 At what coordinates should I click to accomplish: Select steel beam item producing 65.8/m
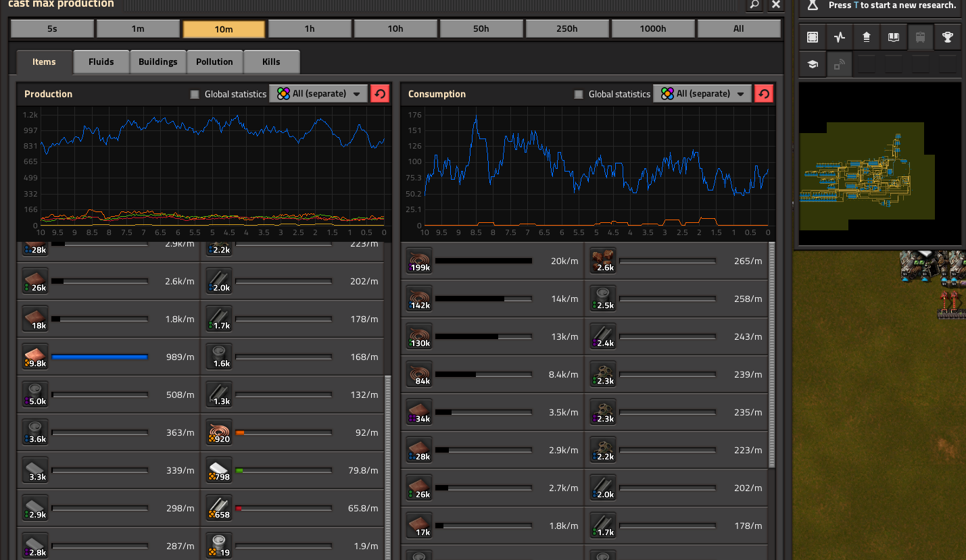pos(219,508)
